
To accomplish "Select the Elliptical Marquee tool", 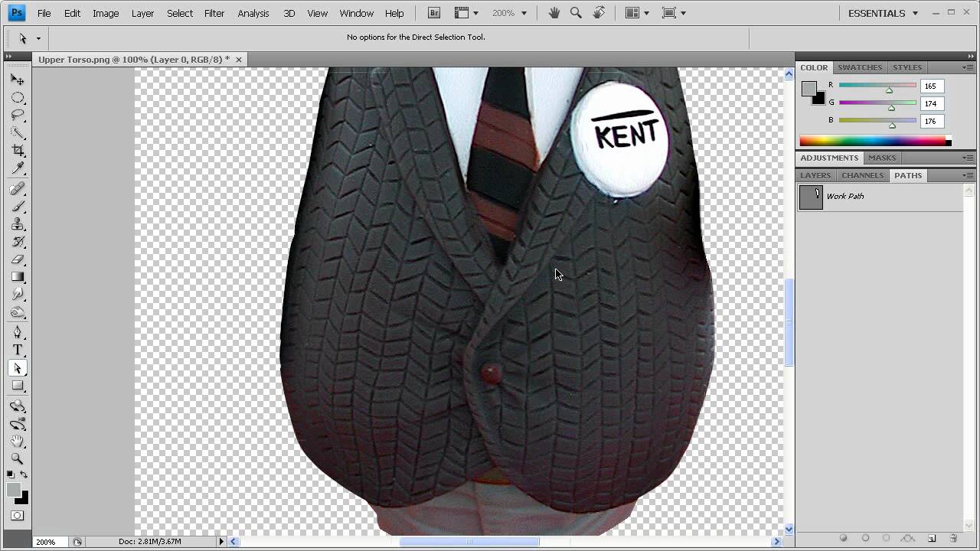I will [x=18, y=98].
